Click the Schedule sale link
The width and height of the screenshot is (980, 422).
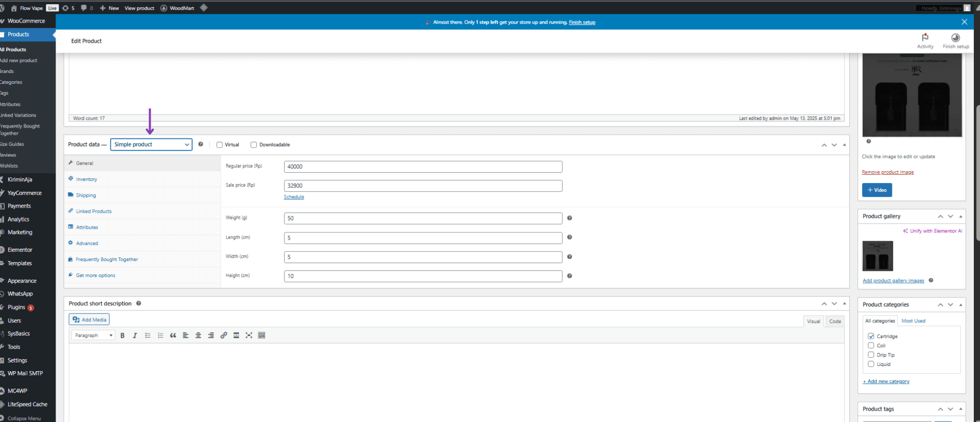294,197
